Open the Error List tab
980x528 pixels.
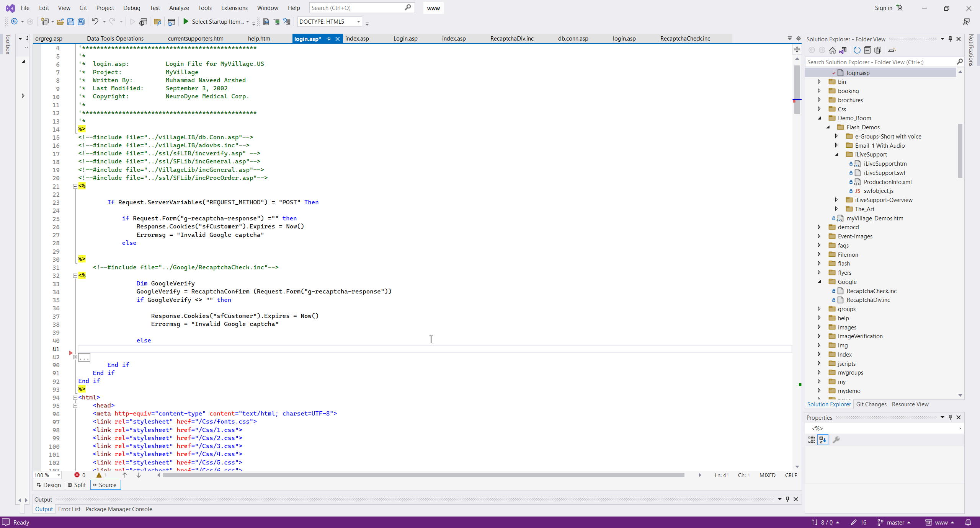[x=69, y=509]
